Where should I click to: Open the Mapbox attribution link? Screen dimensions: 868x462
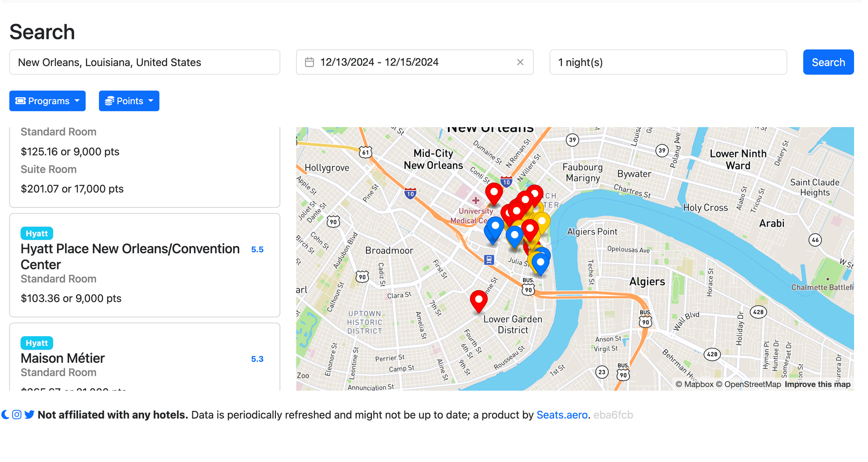[694, 384]
